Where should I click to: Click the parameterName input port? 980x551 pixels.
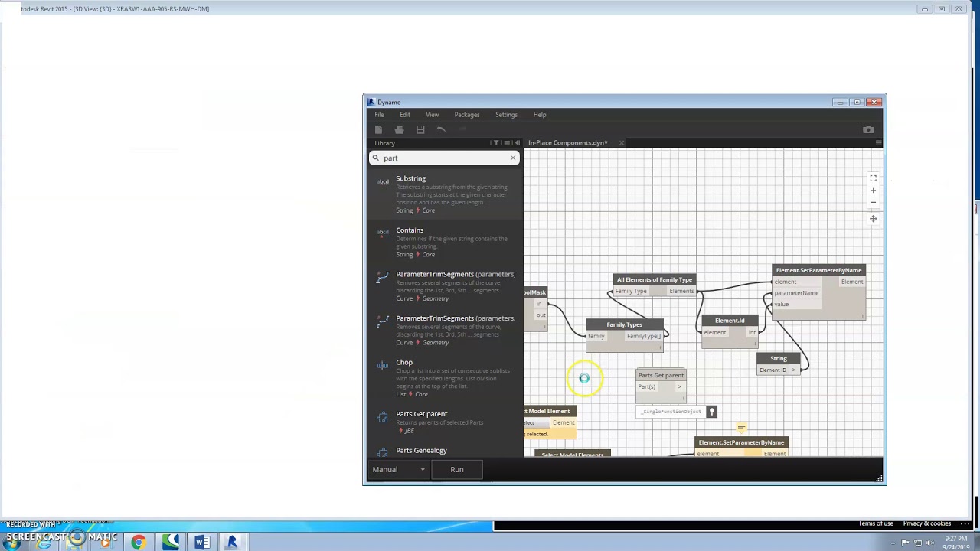(x=796, y=293)
